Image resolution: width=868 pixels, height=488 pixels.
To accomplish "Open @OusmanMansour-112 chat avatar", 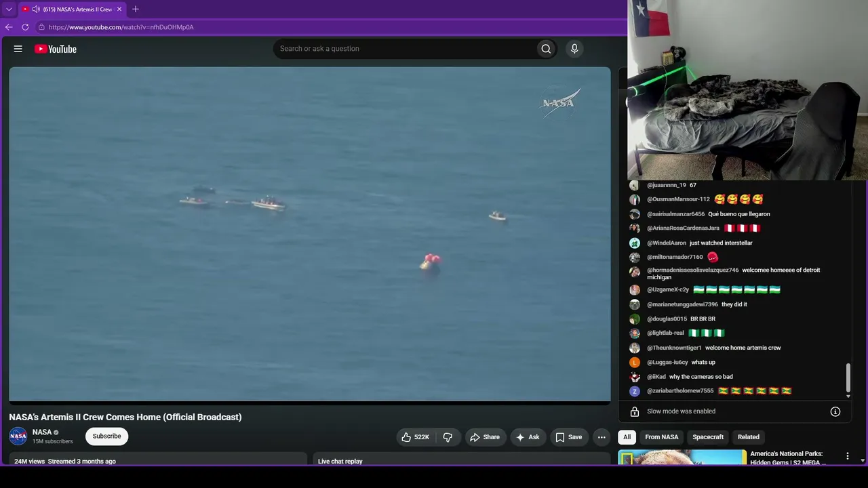I will [635, 199].
